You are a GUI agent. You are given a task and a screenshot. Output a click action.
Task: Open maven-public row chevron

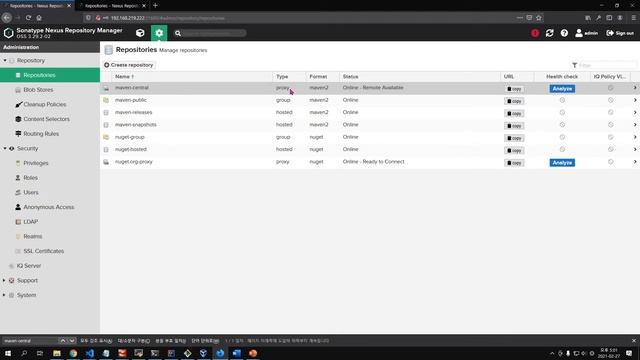[635, 100]
